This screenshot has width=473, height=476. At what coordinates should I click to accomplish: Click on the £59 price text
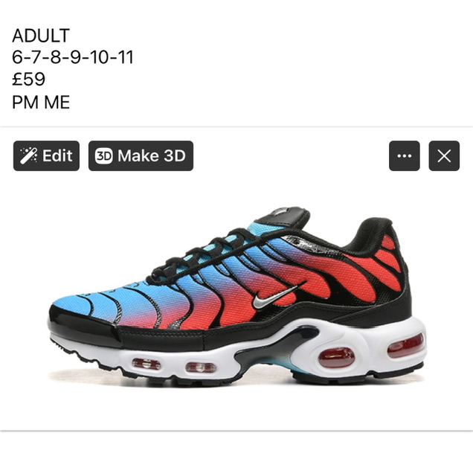pyautogui.click(x=28, y=79)
